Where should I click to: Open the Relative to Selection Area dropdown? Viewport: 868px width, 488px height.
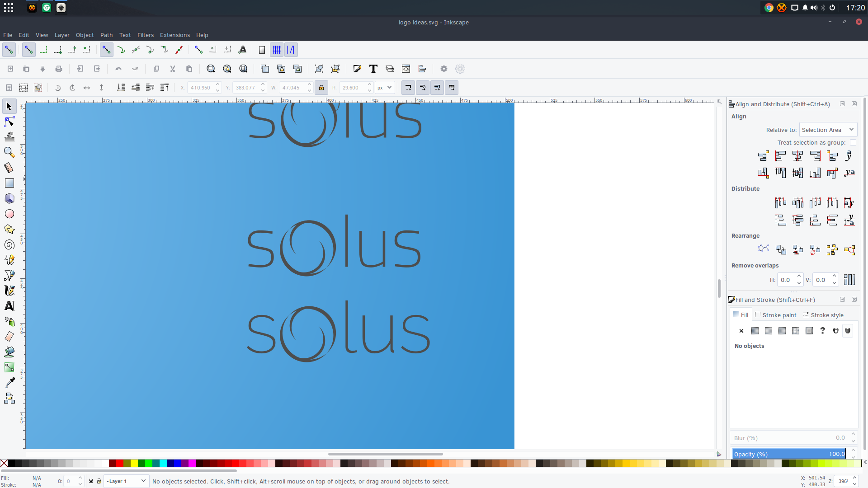828,130
